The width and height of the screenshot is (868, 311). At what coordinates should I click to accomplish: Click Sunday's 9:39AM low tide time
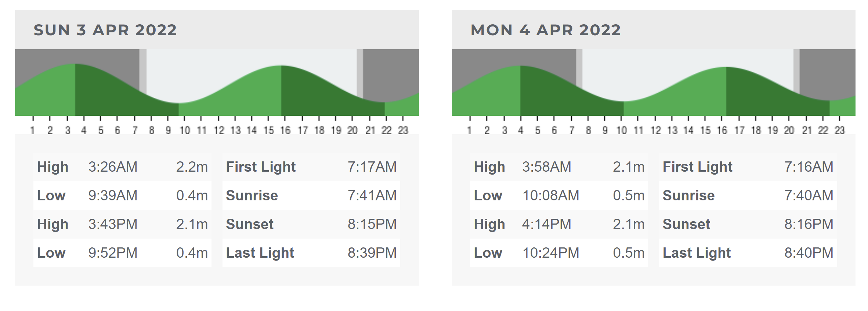113,196
